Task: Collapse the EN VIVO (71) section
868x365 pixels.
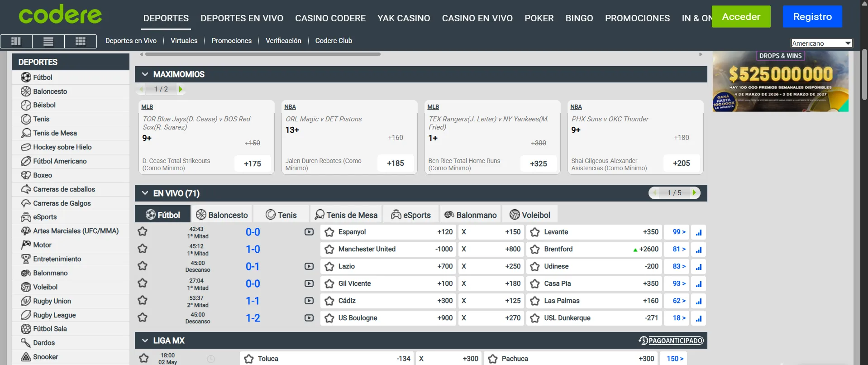Action: point(145,193)
